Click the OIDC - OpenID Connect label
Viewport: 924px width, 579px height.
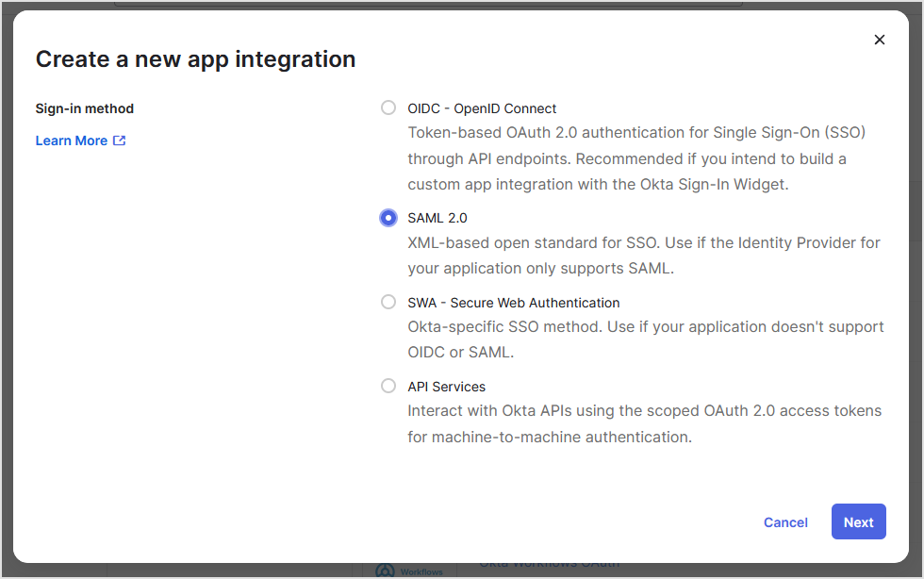(x=481, y=108)
